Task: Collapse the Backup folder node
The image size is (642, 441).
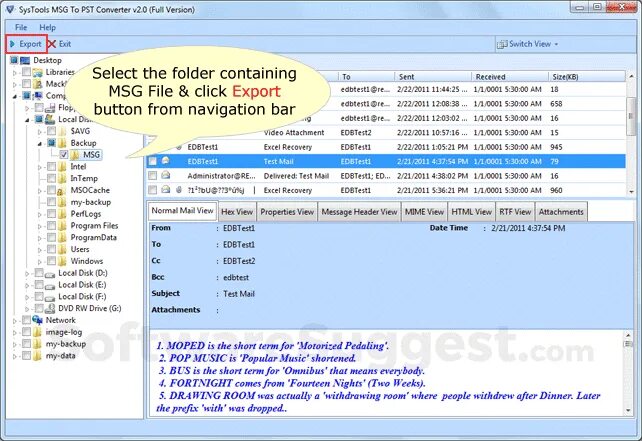Action: [x=40, y=143]
